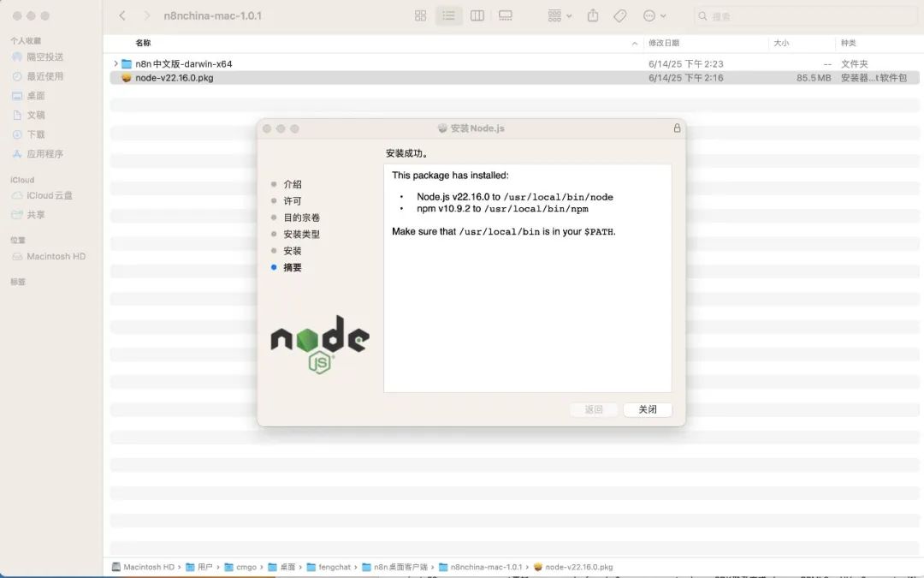Switch Finder to gallery view
The height and width of the screenshot is (578, 924).
[506, 16]
